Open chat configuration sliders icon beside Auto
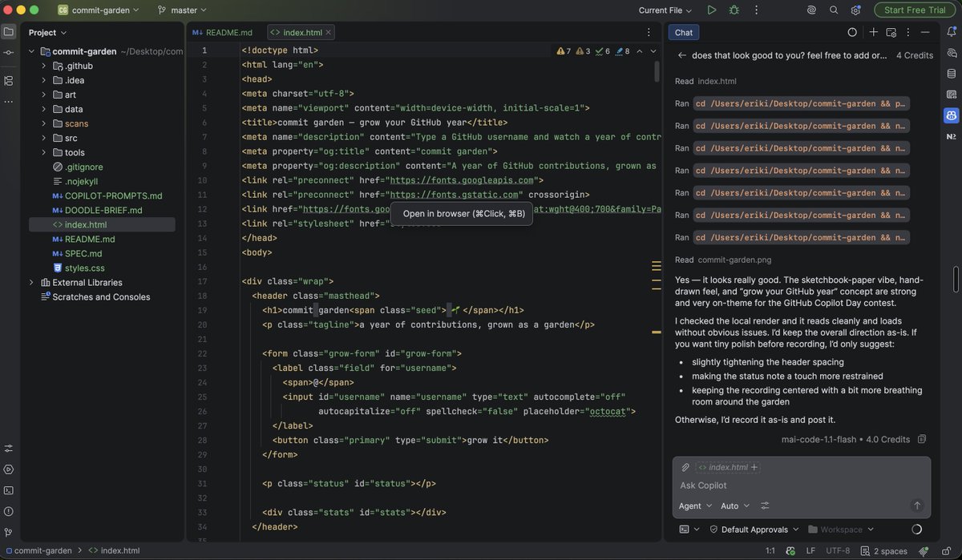The width and height of the screenshot is (962, 560). point(765,506)
